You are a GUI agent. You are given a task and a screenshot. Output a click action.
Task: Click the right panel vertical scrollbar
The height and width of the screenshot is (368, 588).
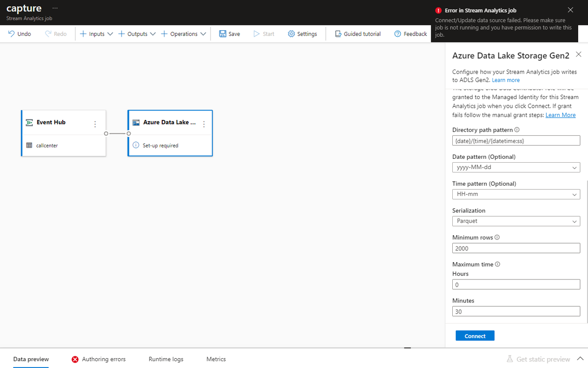587,251
